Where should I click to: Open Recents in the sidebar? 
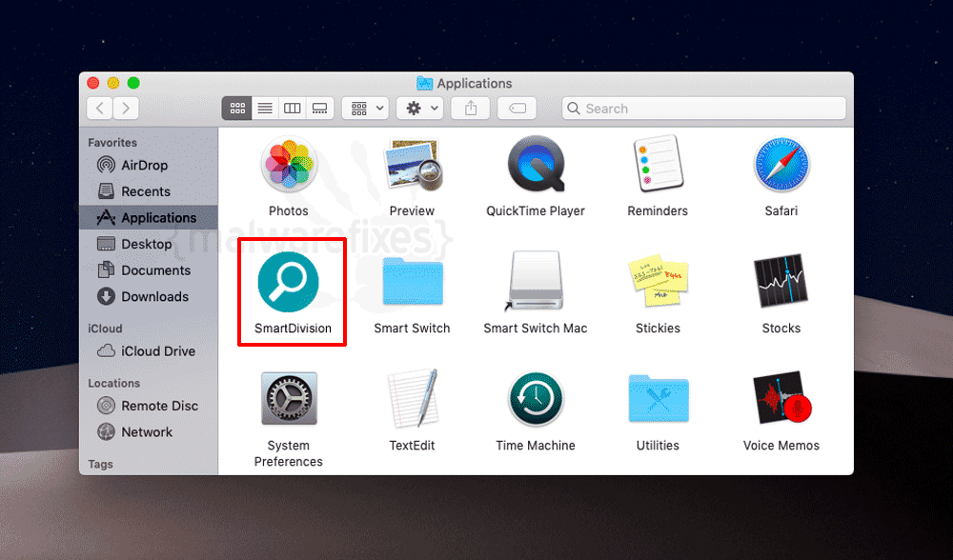(149, 191)
